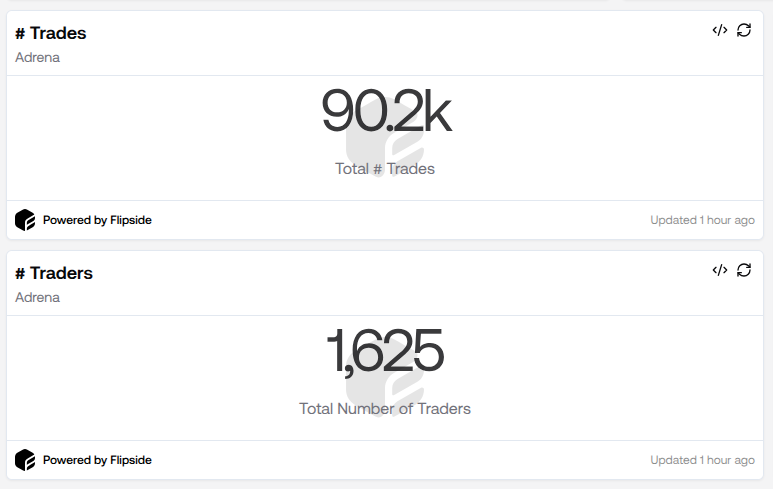Screen dimensions: 773x489
Task: Click the Adrena subtitle under # Traders
Action: (38, 297)
